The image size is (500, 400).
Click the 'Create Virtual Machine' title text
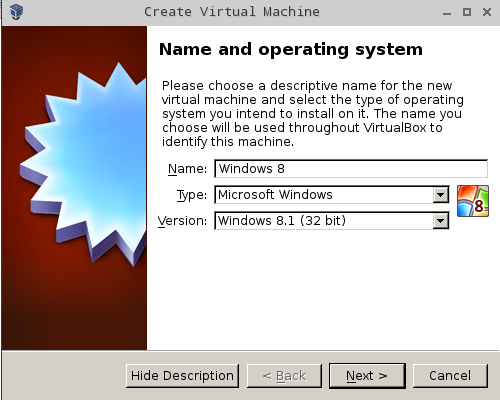point(232,12)
